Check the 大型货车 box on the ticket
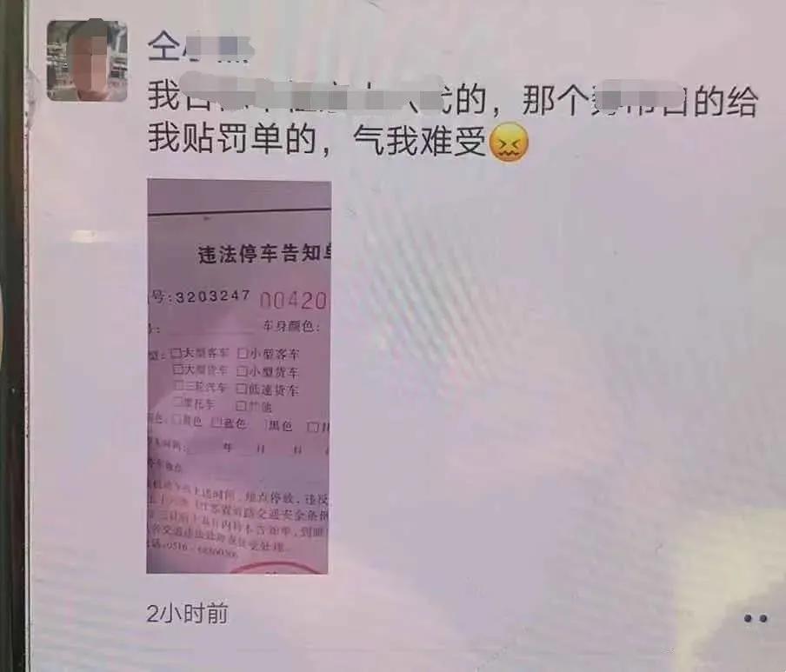 coord(177,369)
